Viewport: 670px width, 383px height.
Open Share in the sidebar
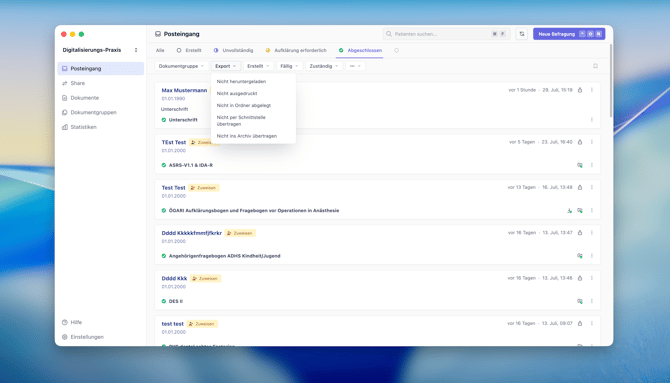[100, 83]
